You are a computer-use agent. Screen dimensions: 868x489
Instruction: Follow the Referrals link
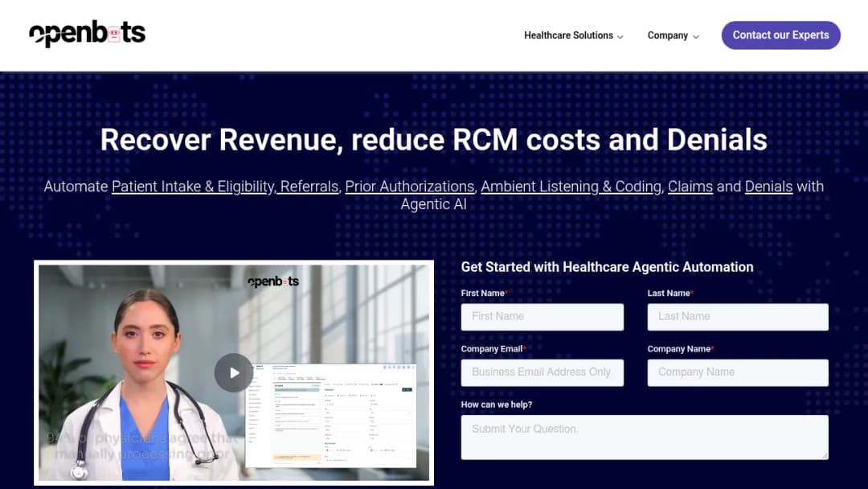pyautogui.click(x=309, y=187)
